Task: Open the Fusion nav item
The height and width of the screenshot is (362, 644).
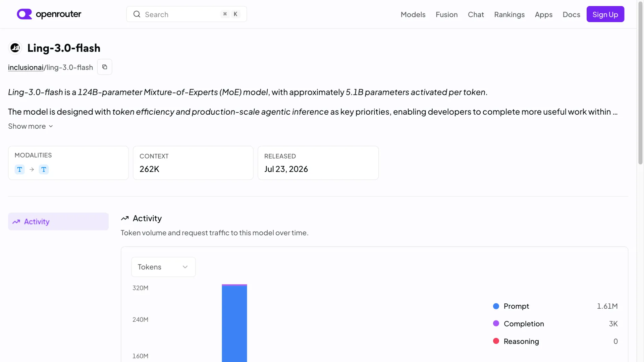Action: point(446,14)
